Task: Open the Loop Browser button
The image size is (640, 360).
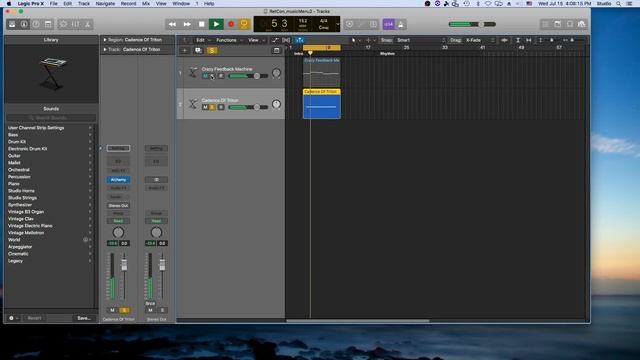Action: [570, 24]
